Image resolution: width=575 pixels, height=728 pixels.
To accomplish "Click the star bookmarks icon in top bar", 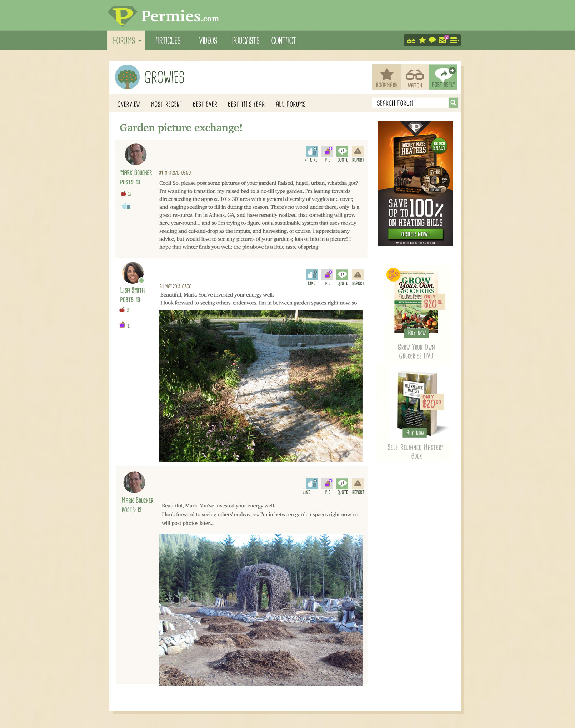I will tap(422, 40).
